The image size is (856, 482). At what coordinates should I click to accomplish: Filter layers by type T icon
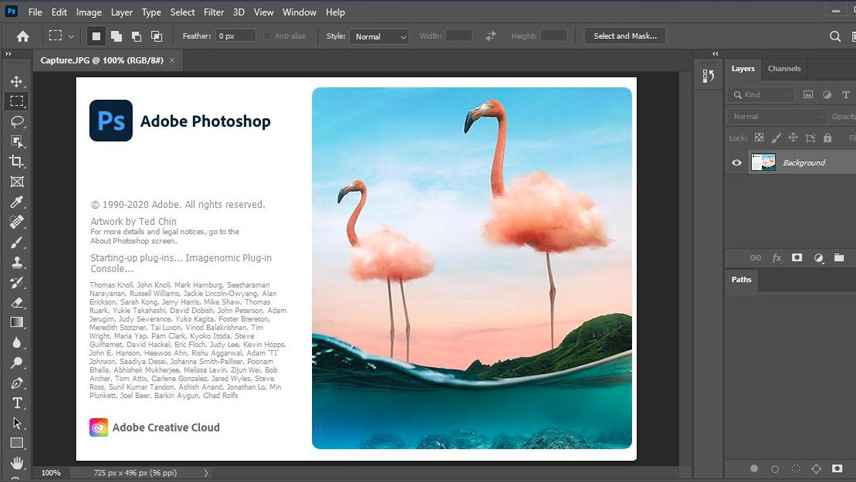coord(846,95)
